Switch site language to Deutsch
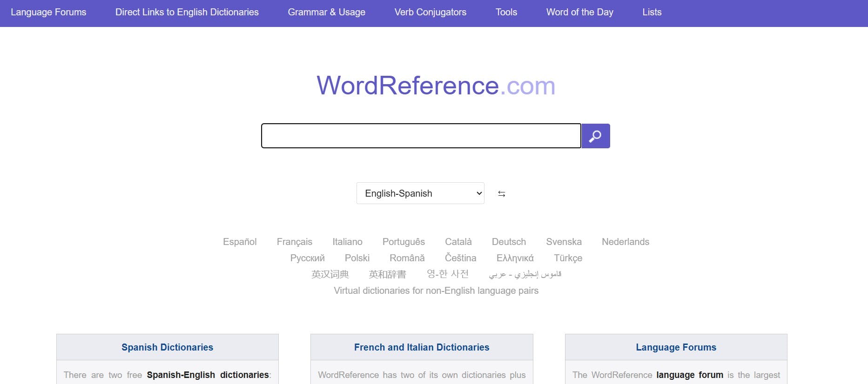Viewport: 868px width, 384px height. 509,242
